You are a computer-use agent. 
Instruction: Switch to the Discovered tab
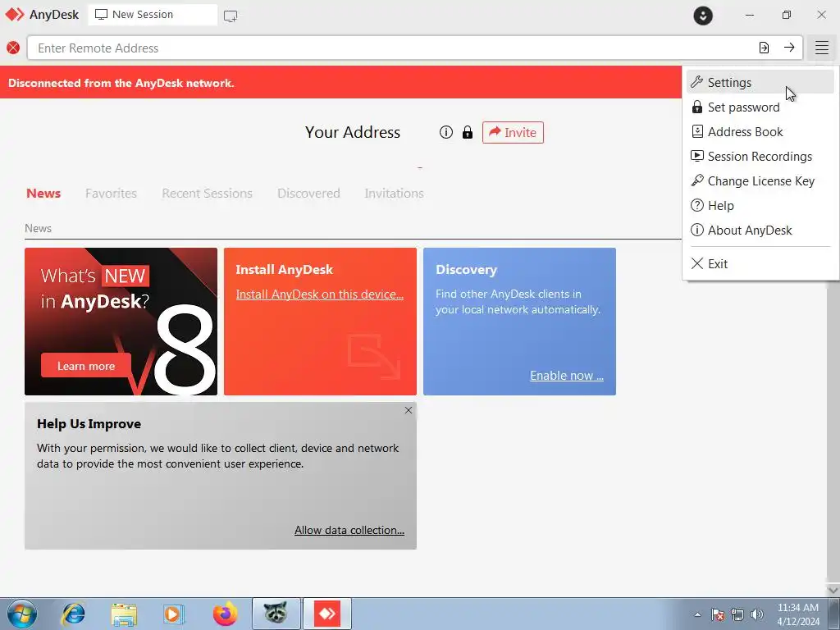[308, 194]
